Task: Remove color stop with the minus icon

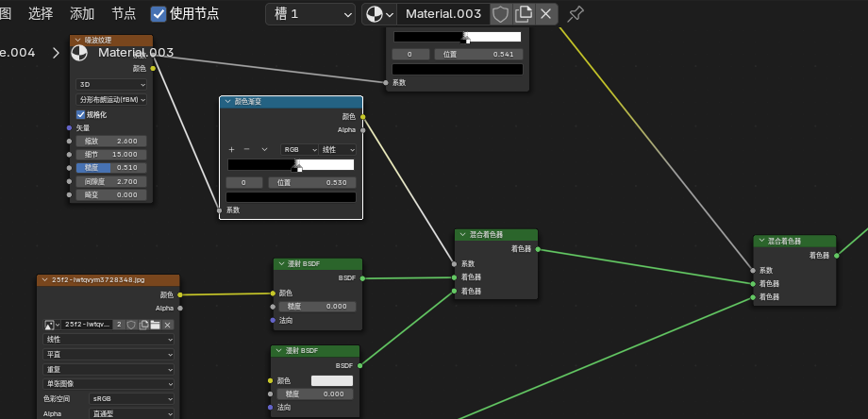Action: coord(247,149)
